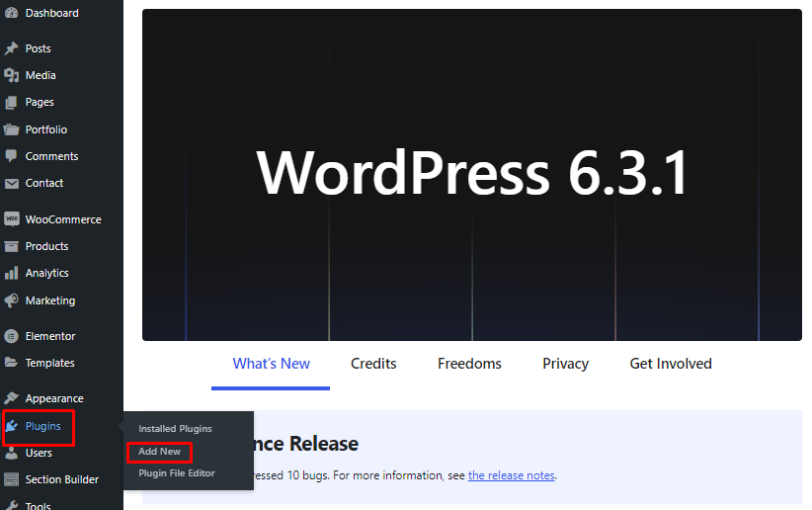This screenshot has width=812, height=510.
Task: Open the Products menu
Action: click(x=46, y=246)
